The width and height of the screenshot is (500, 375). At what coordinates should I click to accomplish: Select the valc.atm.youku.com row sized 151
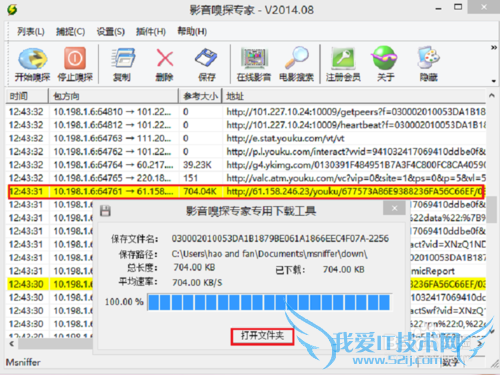coord(246,178)
